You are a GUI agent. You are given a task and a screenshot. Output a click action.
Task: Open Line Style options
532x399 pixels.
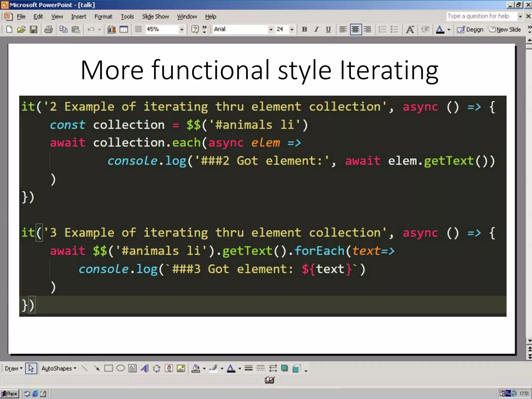click(249, 368)
